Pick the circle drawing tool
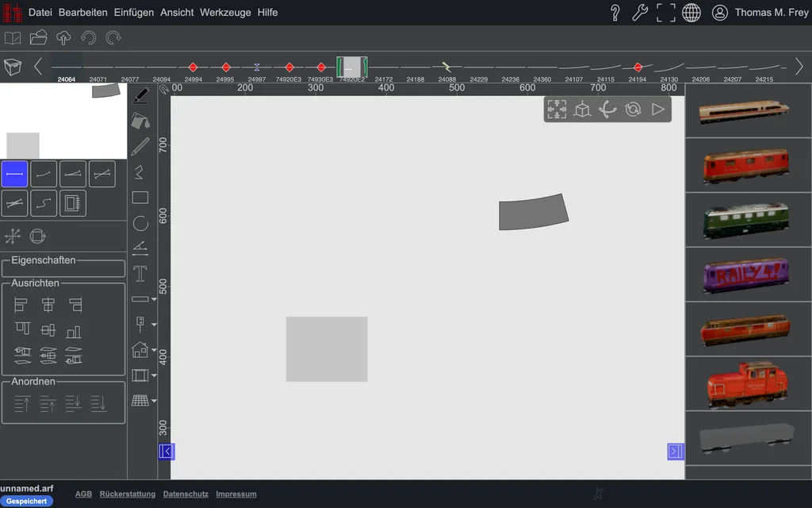812x508 pixels. click(140, 223)
